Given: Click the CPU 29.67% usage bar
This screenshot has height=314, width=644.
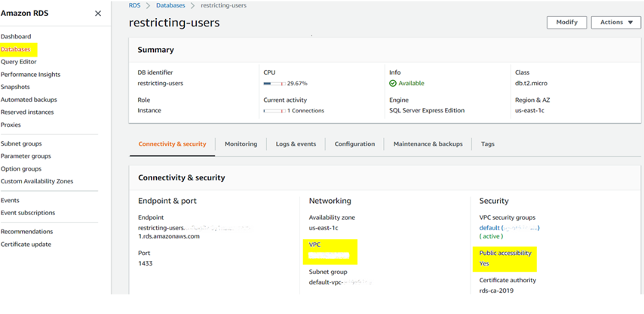Looking at the screenshot, I should click(274, 84).
